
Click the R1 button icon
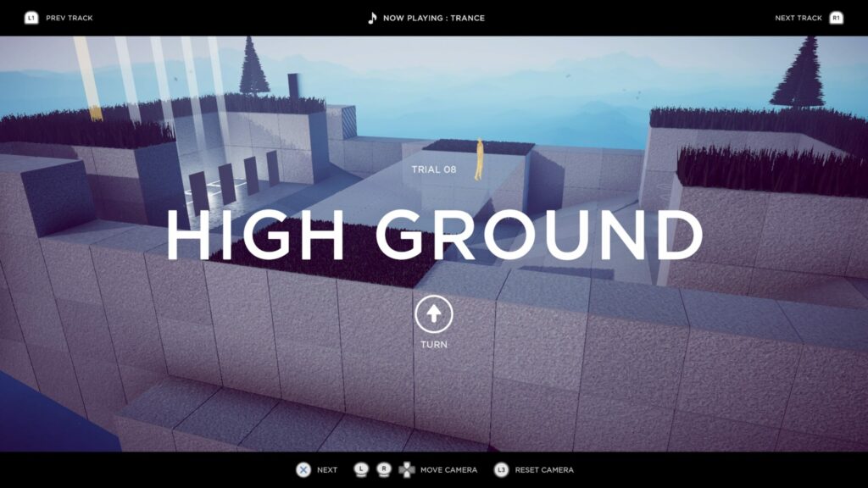[836, 18]
